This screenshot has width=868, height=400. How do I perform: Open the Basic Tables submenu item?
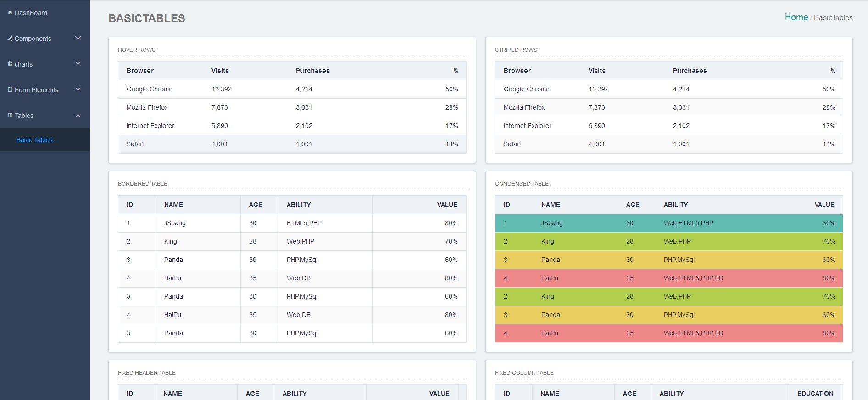pyautogui.click(x=34, y=140)
